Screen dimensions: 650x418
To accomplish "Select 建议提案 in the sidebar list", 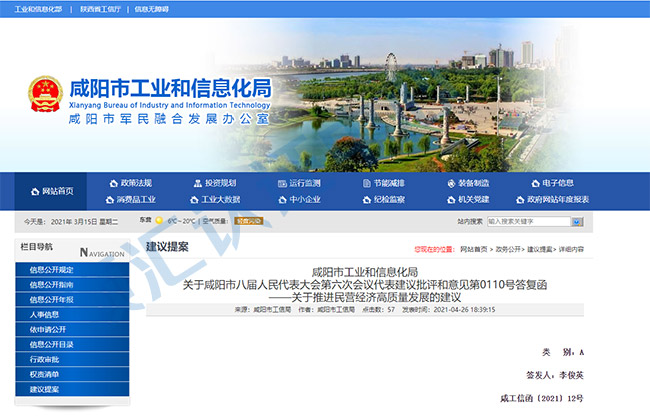I will (x=72, y=389).
